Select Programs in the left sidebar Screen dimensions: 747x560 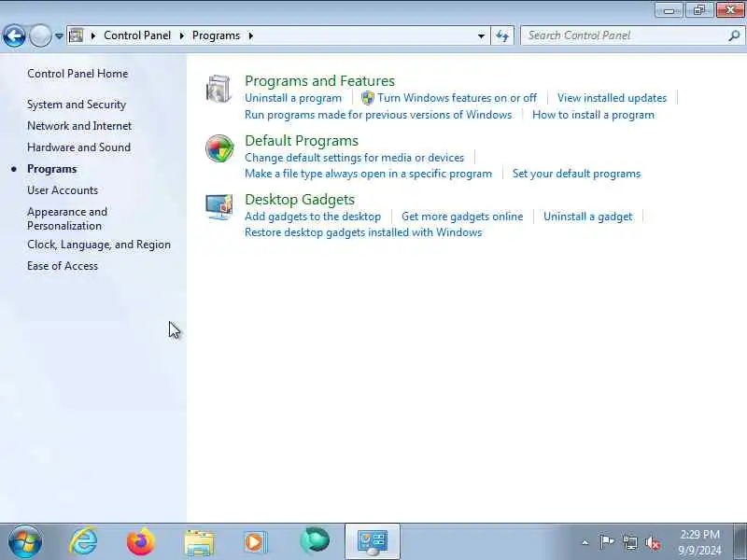(52, 169)
